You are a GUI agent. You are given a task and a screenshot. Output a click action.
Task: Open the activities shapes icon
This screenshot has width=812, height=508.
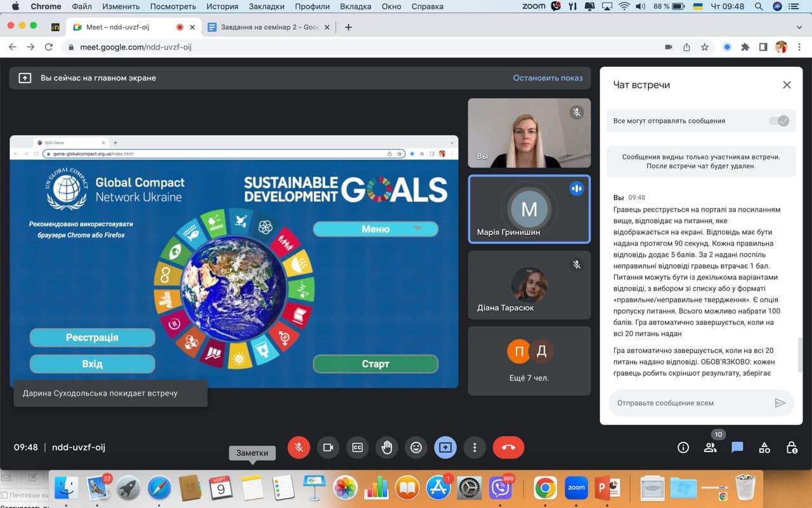[764, 448]
